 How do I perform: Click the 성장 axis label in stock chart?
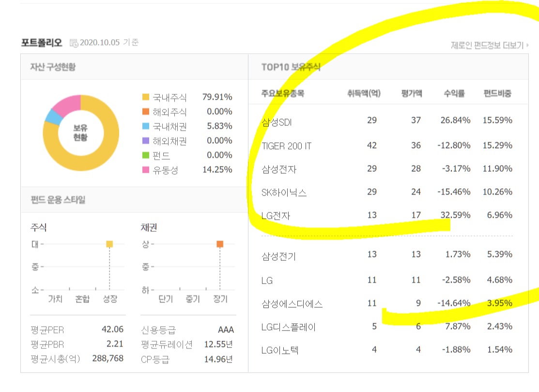(110, 299)
